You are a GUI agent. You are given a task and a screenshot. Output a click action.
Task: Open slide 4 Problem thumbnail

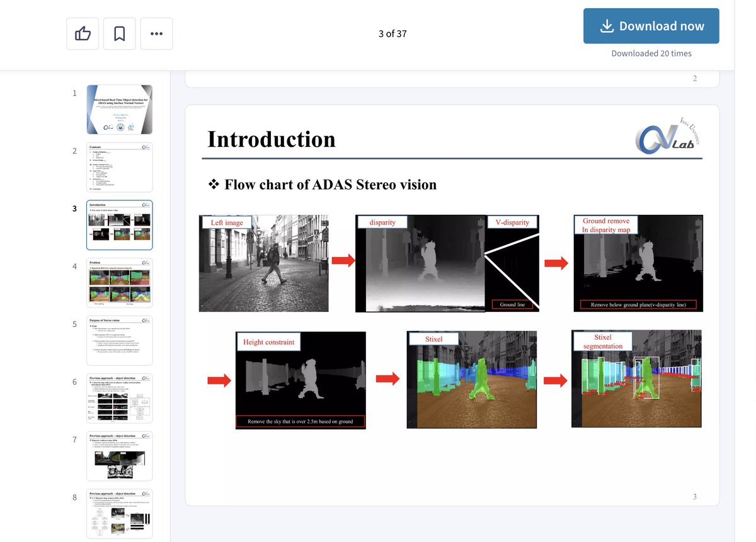[x=120, y=282]
